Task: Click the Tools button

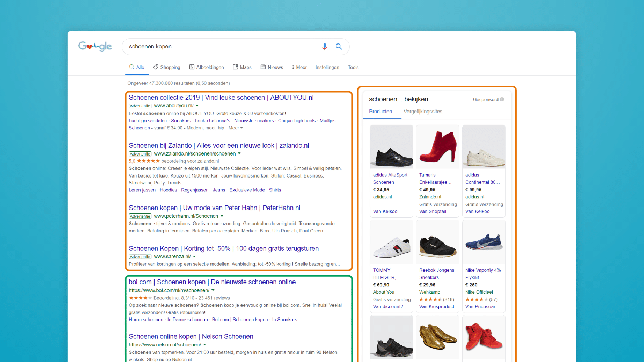Action: pos(353,68)
